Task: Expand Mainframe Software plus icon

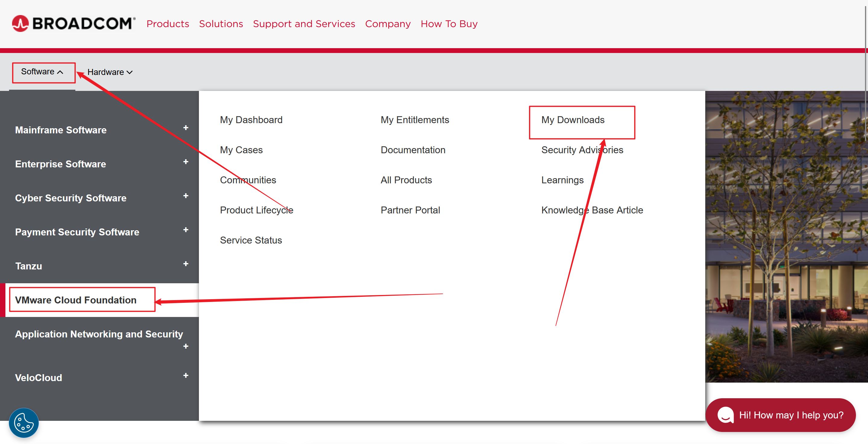Action: [186, 128]
